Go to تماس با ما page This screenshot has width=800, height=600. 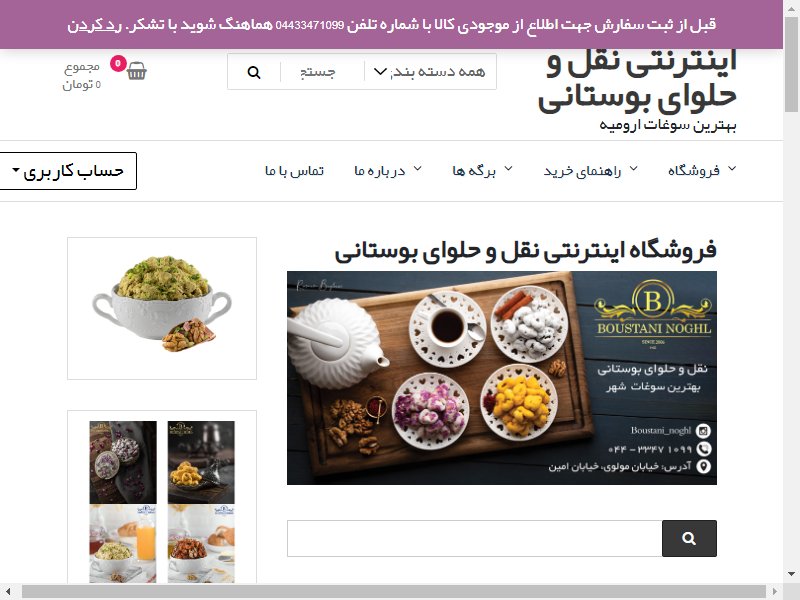(294, 170)
